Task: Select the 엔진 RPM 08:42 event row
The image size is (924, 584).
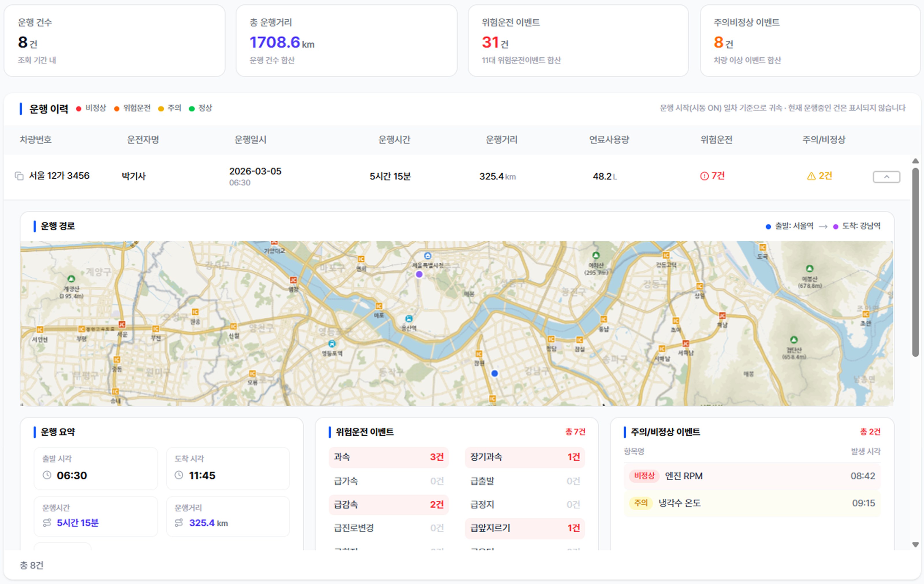Action: [752, 476]
